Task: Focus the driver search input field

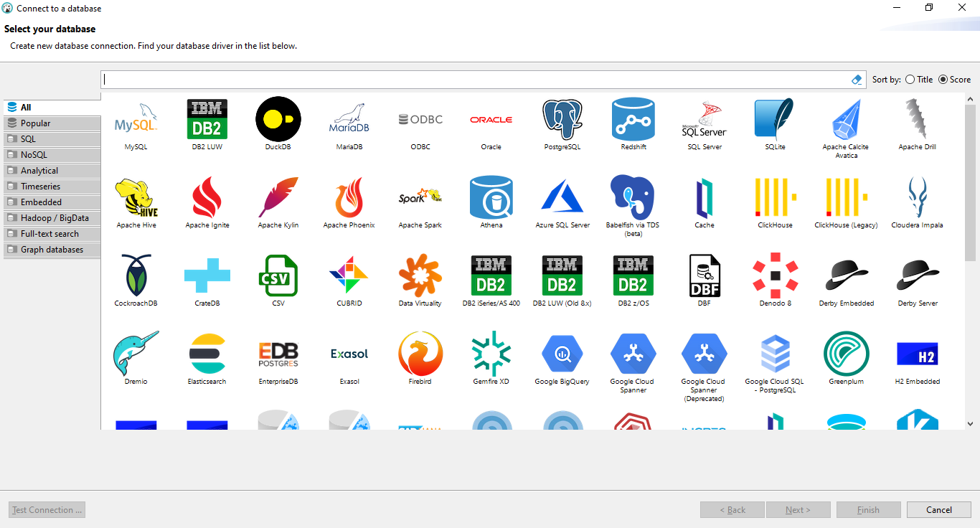Action: click(x=476, y=80)
